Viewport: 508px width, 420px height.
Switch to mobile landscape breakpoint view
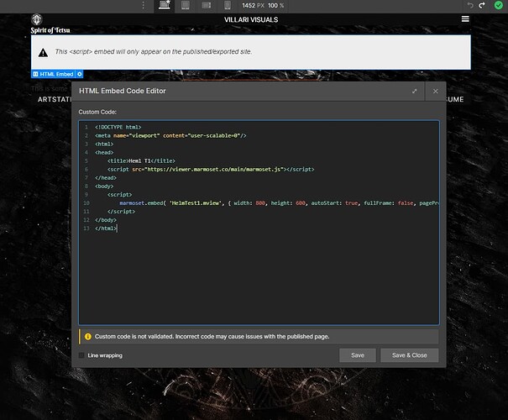[207, 5]
